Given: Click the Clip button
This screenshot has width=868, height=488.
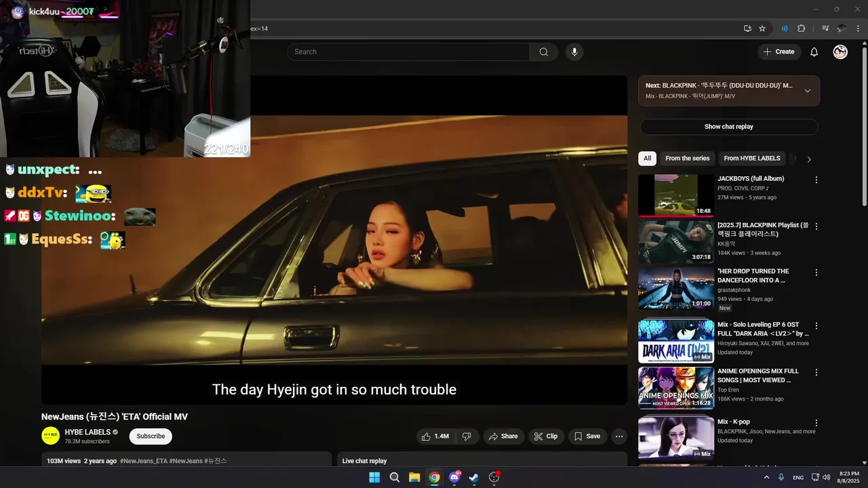Looking at the screenshot, I should pyautogui.click(x=545, y=436).
